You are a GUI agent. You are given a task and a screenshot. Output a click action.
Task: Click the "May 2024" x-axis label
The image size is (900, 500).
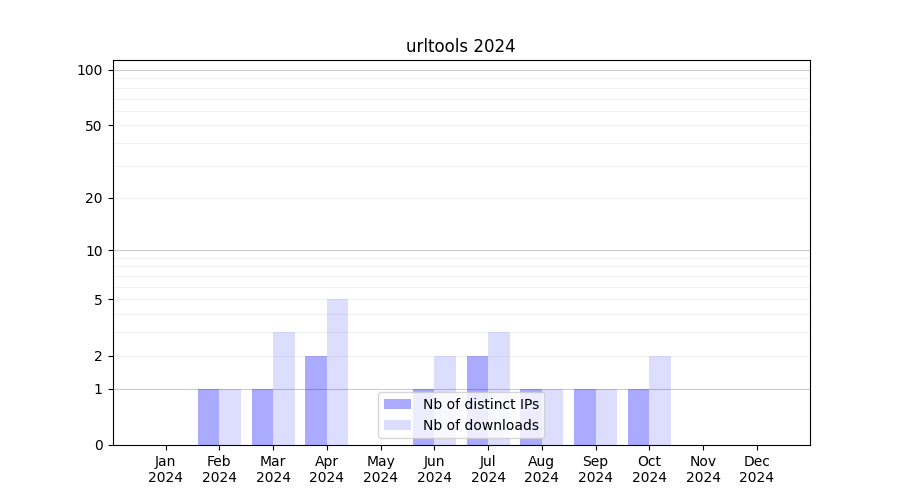(381, 469)
